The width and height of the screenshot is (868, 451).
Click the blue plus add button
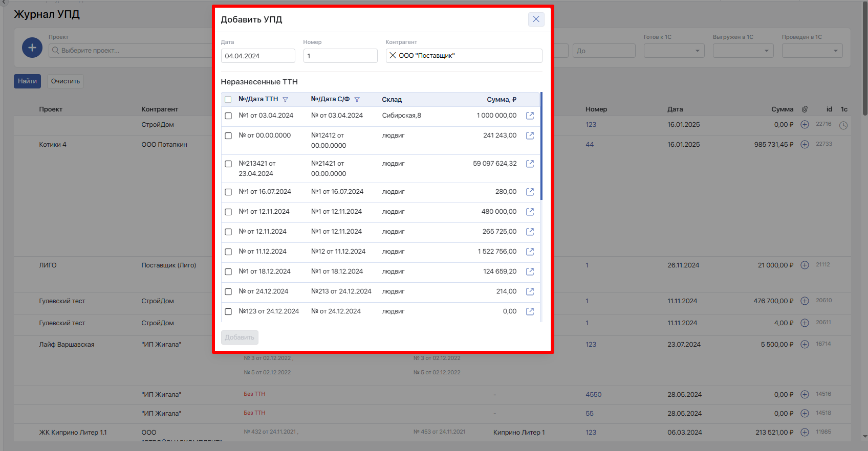point(32,48)
